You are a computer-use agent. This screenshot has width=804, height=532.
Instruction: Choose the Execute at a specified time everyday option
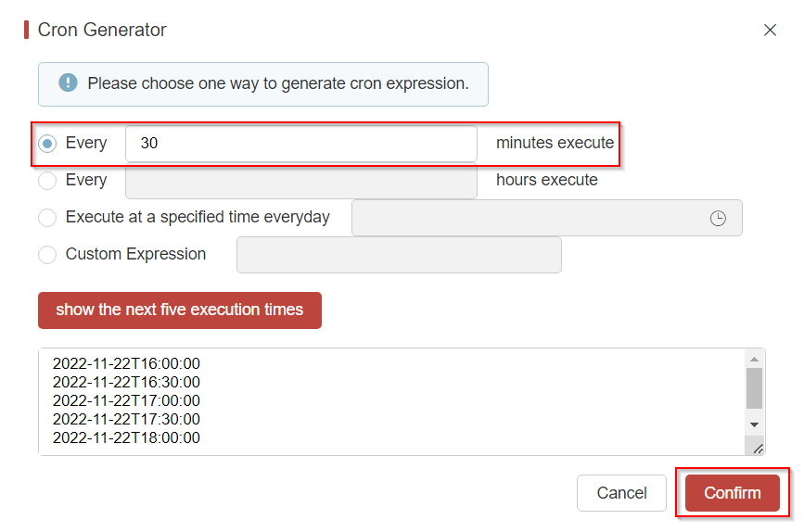(47, 218)
